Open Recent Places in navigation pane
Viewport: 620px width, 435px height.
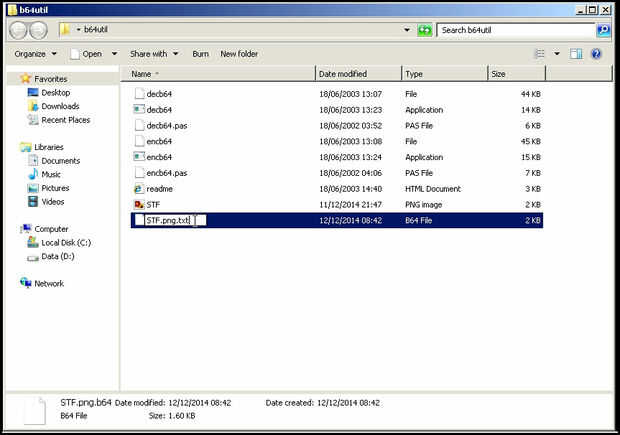click(x=66, y=120)
